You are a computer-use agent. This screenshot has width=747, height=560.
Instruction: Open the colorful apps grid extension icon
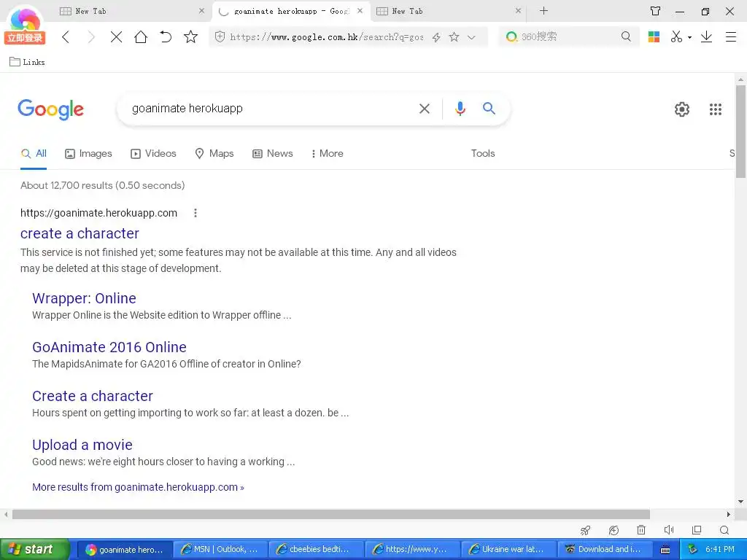654,36
